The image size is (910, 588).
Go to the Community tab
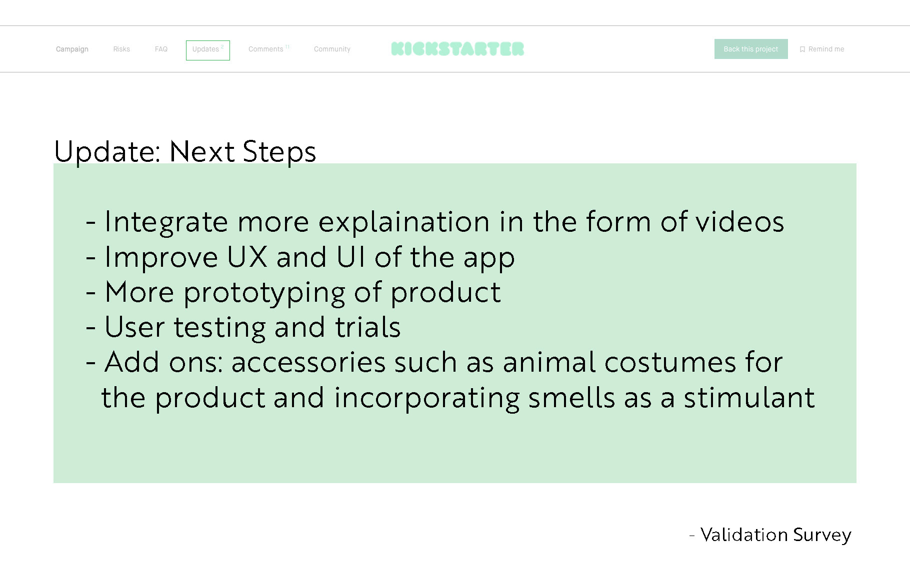[x=332, y=49]
